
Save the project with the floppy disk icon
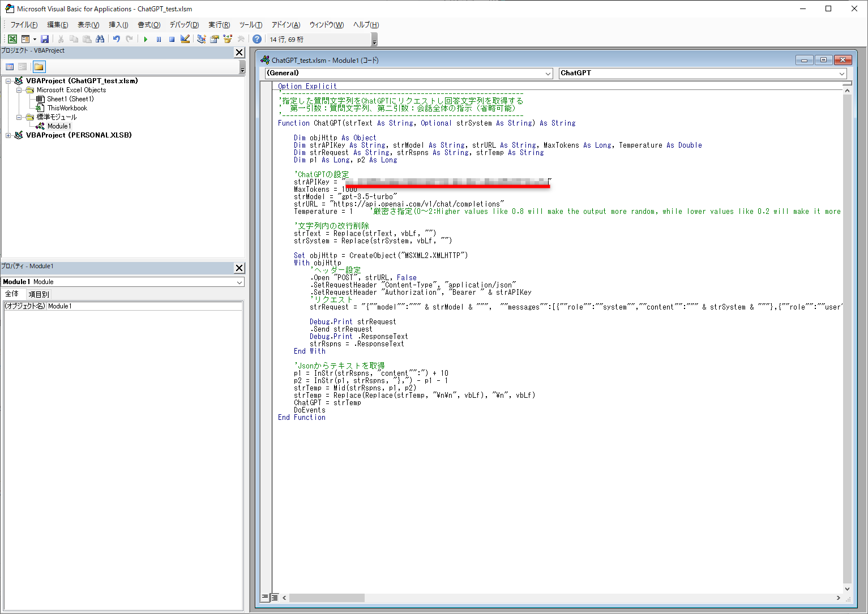[x=45, y=39]
